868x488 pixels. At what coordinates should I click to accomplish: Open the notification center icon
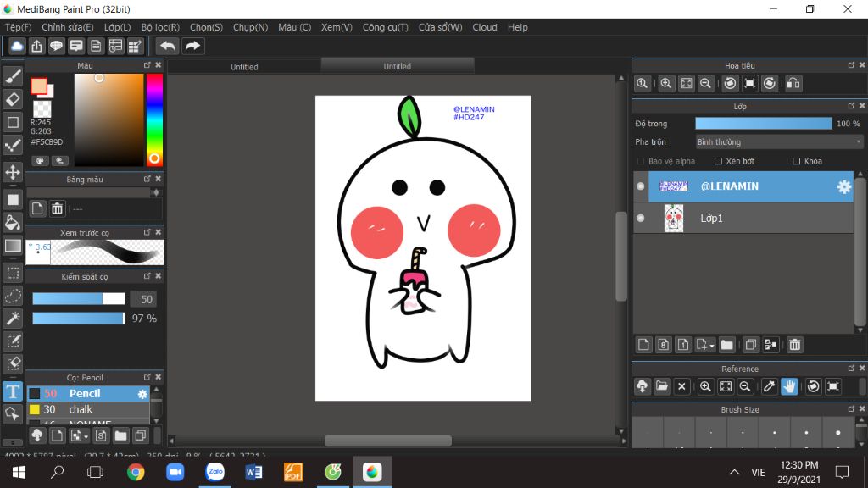point(842,472)
